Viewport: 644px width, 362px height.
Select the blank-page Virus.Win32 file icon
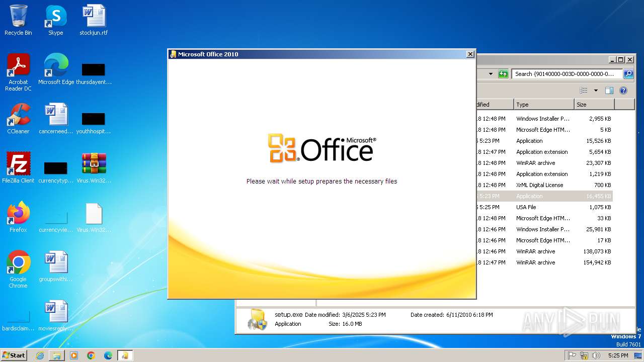click(94, 217)
